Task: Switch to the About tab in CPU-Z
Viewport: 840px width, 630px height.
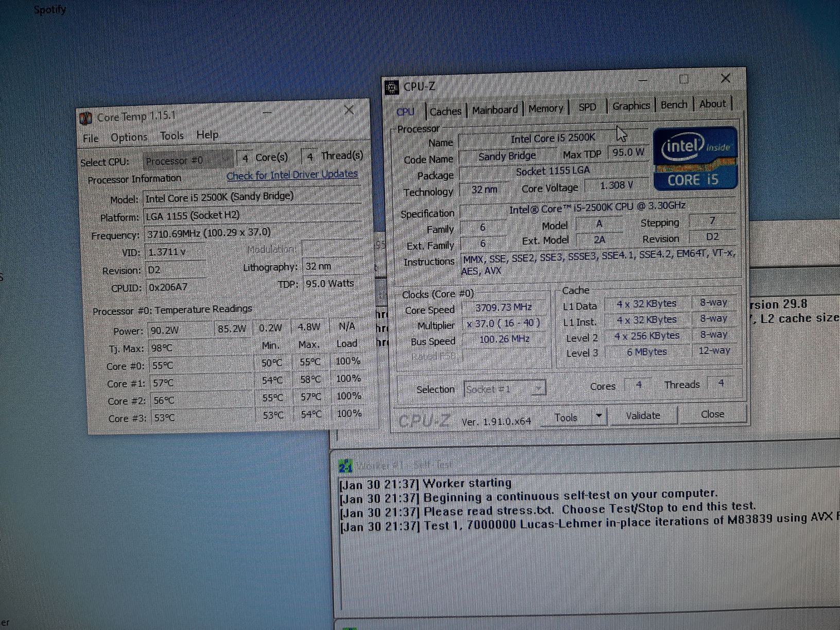Action: [x=713, y=103]
